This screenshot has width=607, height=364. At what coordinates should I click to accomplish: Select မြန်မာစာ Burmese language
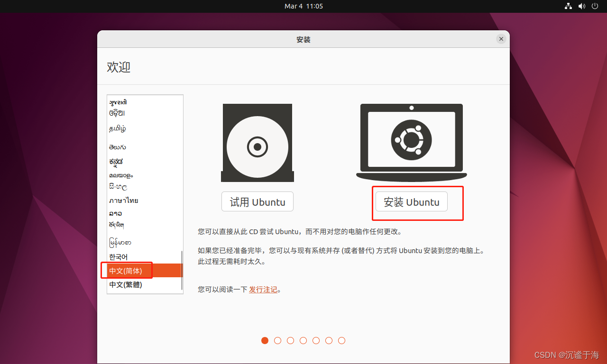click(145, 243)
